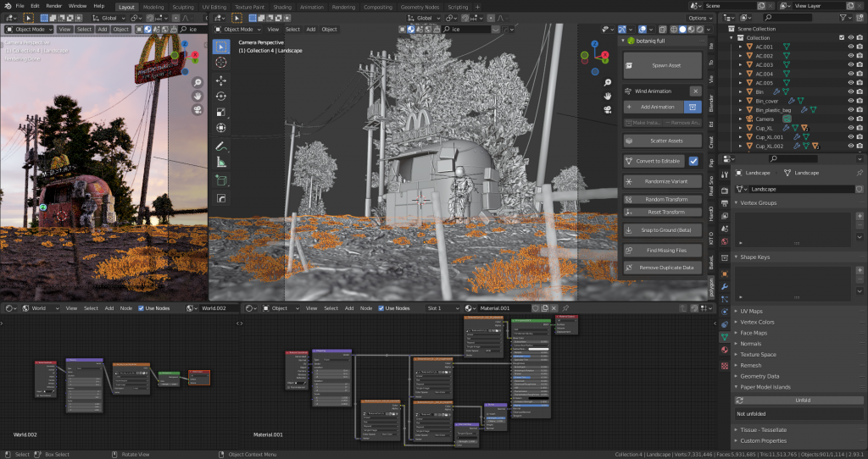Click the Find Missing Files button
Viewport: 868px width, 459px height.
point(663,250)
